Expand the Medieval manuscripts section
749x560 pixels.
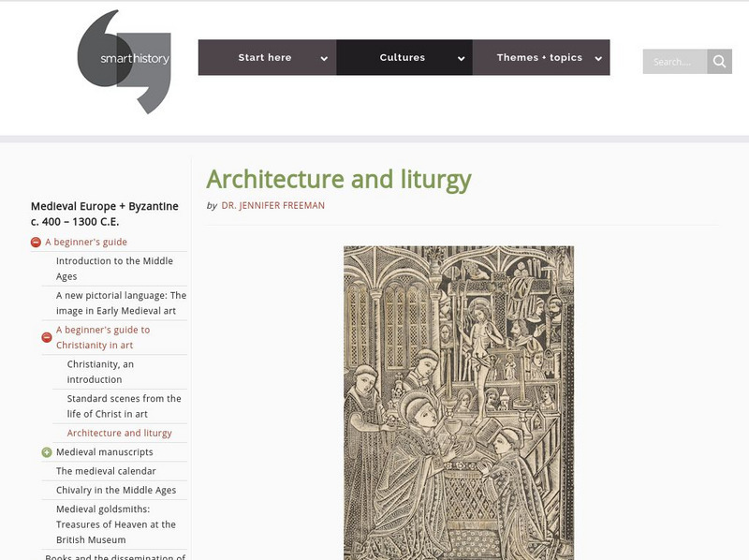click(x=47, y=452)
